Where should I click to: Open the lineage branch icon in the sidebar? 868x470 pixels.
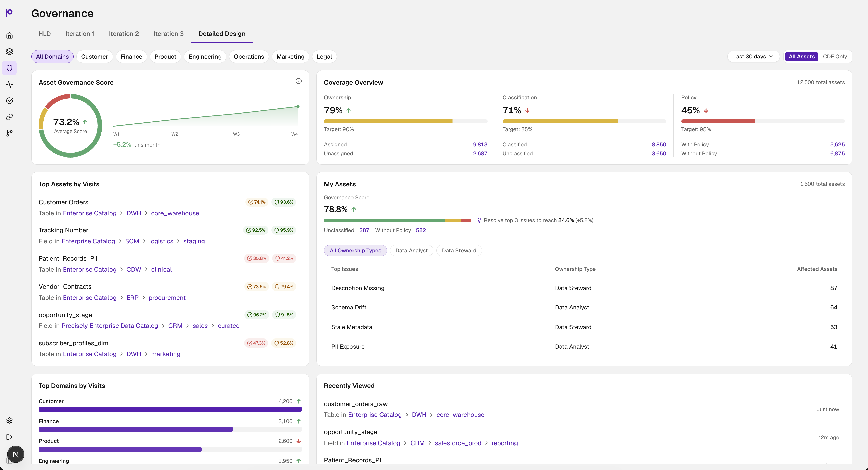coord(9,134)
